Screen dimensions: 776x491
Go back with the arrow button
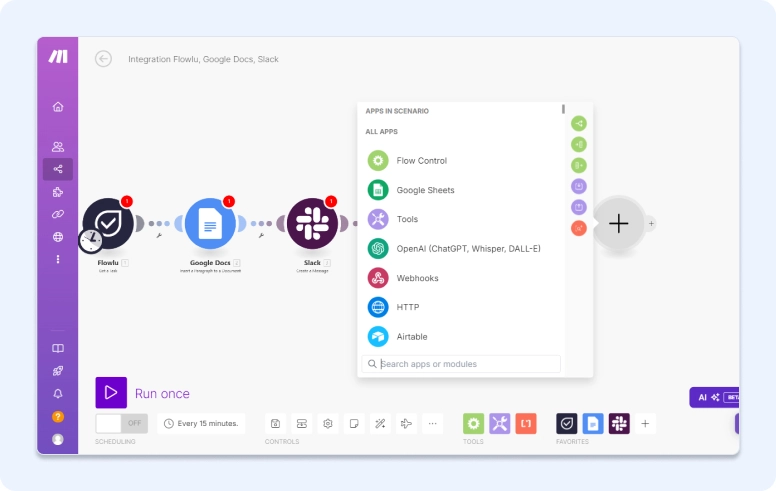coord(103,59)
